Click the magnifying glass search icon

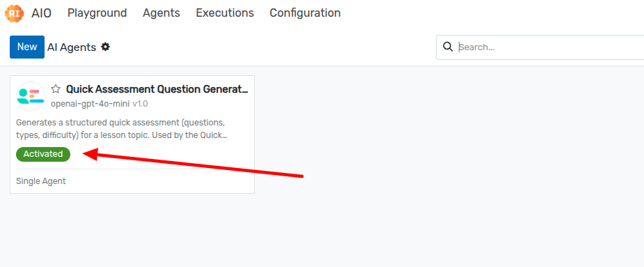click(x=448, y=47)
